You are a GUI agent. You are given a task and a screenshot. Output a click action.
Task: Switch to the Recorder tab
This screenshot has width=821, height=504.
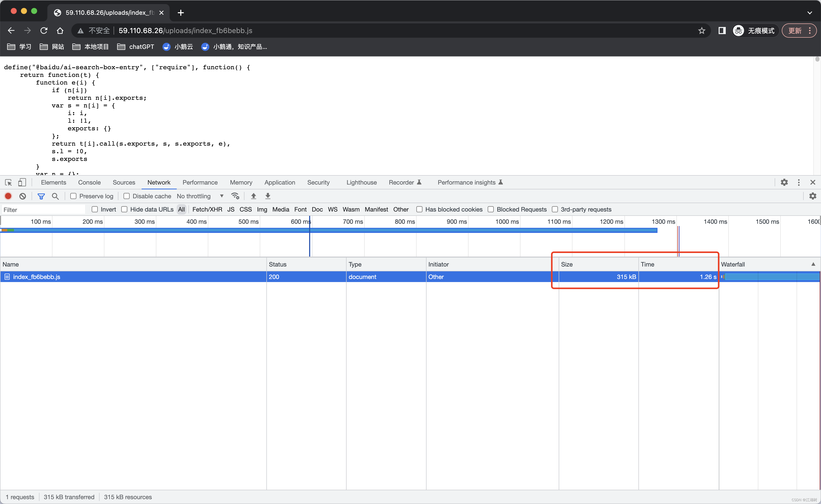(405, 182)
